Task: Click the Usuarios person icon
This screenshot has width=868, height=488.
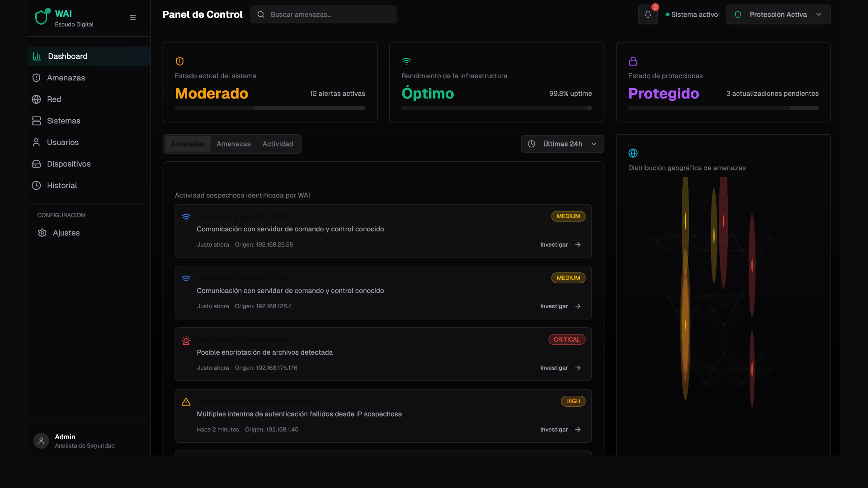Action: pos(37,142)
